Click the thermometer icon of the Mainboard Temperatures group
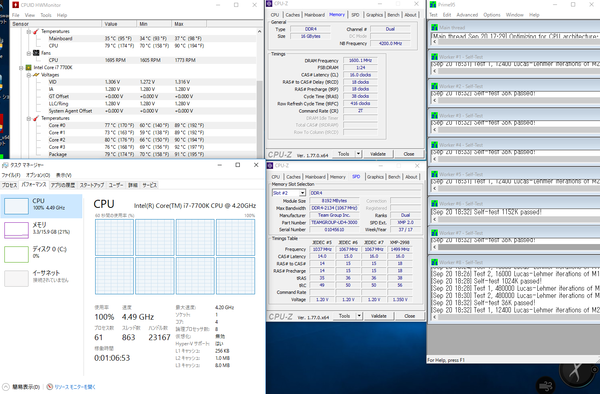 [36, 31]
